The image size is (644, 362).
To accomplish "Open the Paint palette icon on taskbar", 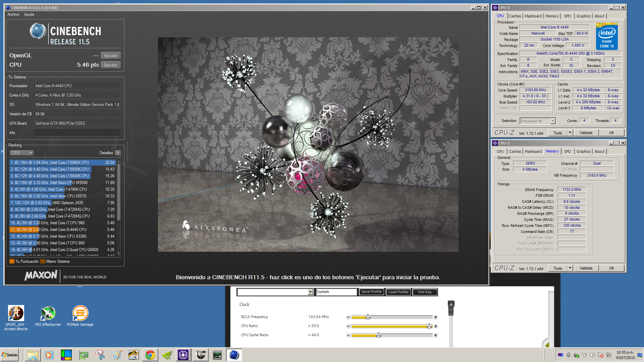I will [116, 355].
